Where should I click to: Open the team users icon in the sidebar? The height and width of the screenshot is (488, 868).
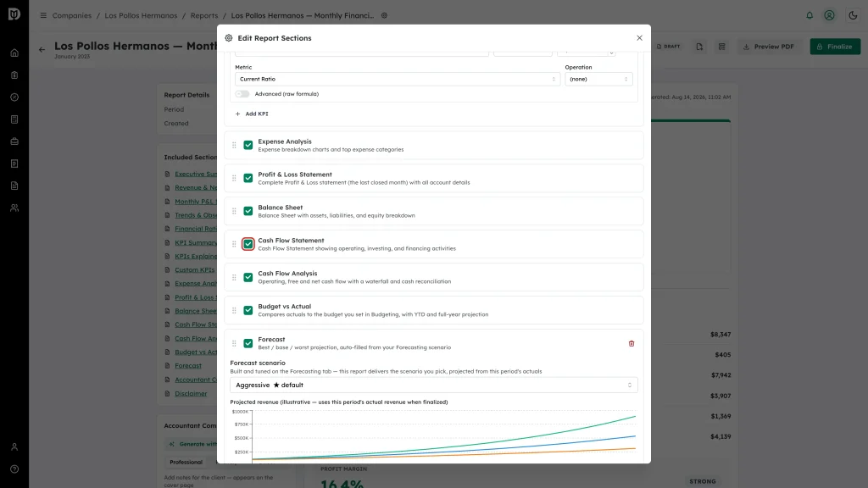(14, 208)
